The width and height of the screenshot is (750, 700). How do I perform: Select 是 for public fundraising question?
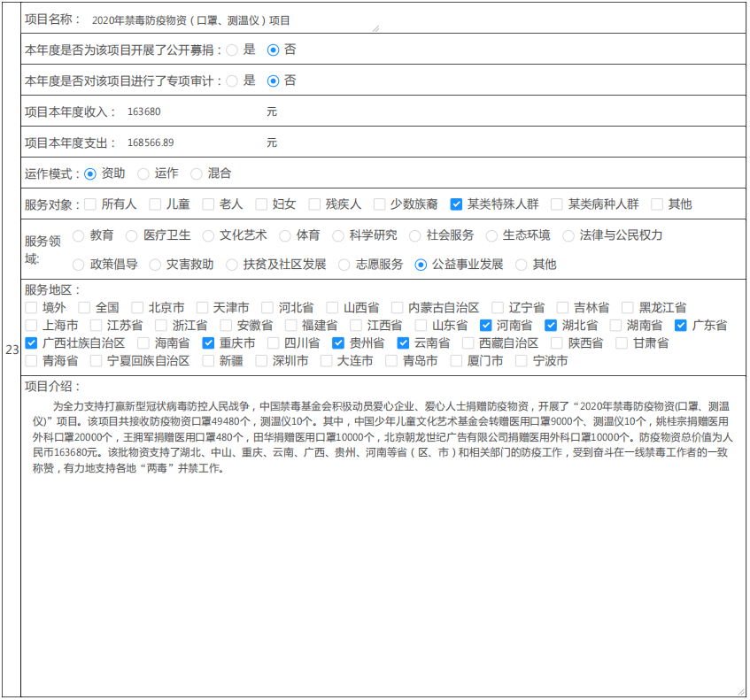(x=232, y=50)
